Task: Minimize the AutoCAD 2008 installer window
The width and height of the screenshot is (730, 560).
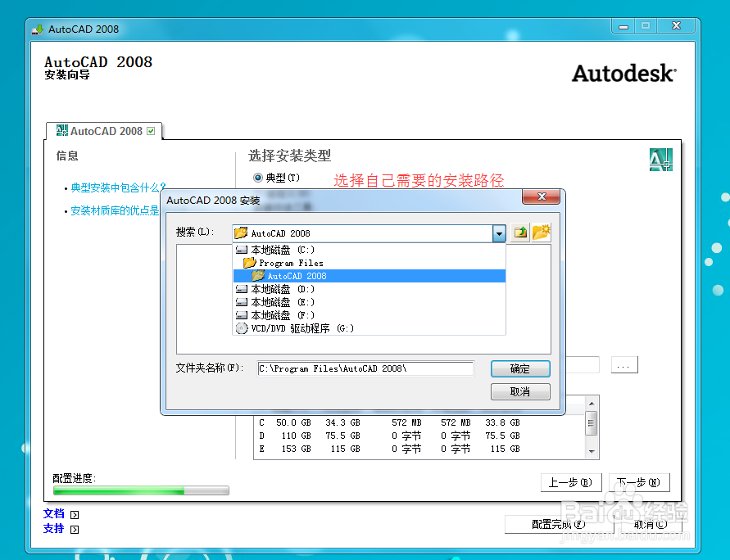Action: (623, 26)
